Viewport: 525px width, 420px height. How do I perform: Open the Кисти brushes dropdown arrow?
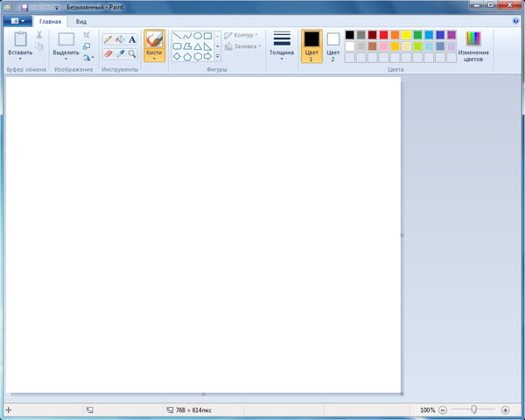154,59
